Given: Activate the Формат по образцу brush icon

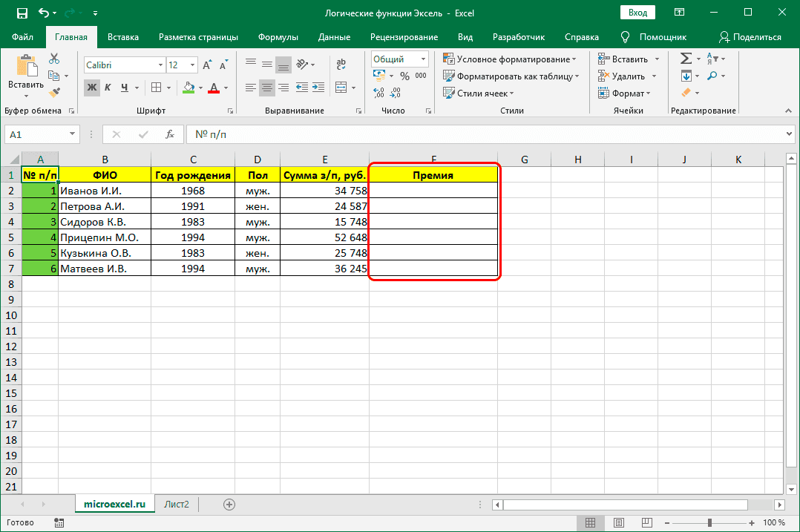Looking at the screenshot, I should pyautogui.click(x=53, y=92).
